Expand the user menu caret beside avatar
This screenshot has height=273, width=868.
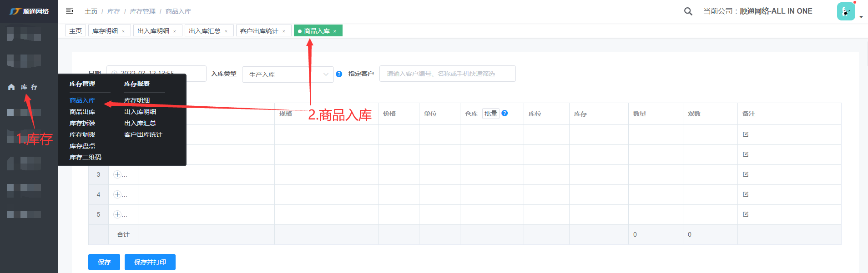pyautogui.click(x=861, y=17)
